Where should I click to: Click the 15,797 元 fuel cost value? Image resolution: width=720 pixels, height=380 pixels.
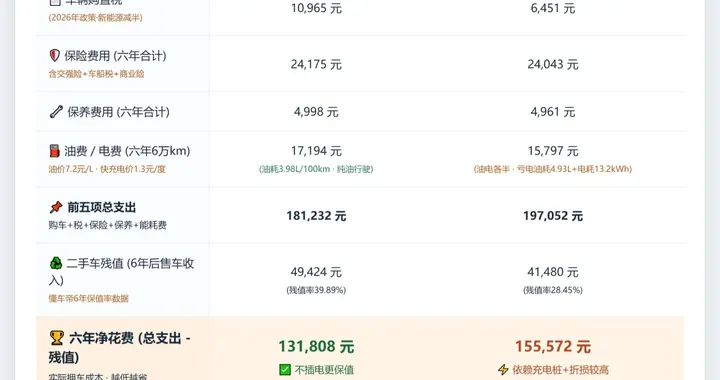553,151
